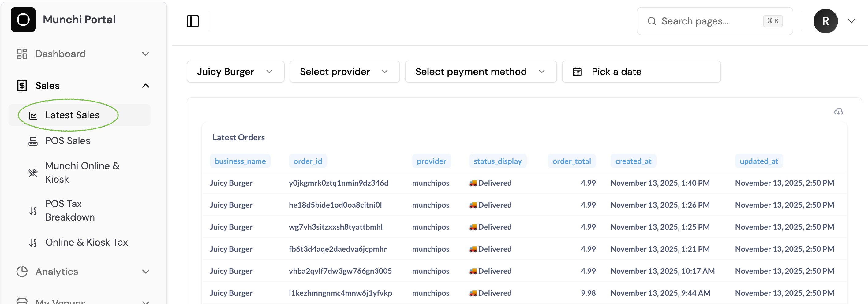Click created time November 13, 2025, 1:21 PM
This screenshot has width=868, height=304.
pos(660,249)
